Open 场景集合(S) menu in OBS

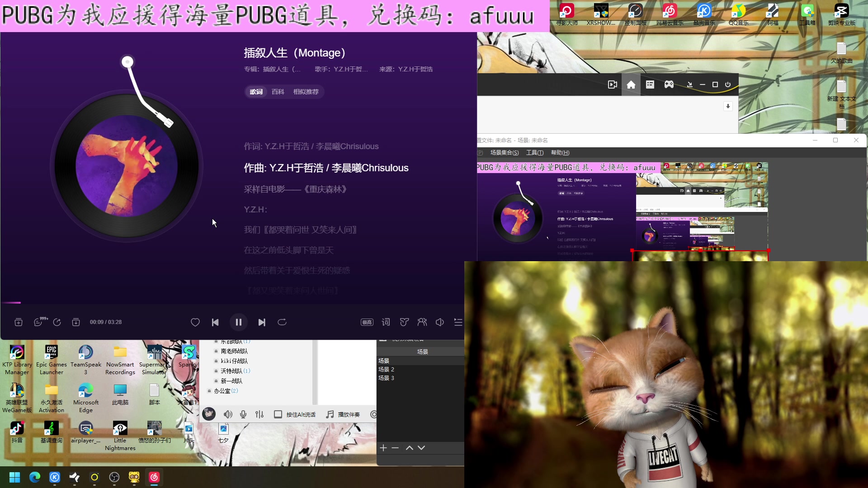coord(505,153)
